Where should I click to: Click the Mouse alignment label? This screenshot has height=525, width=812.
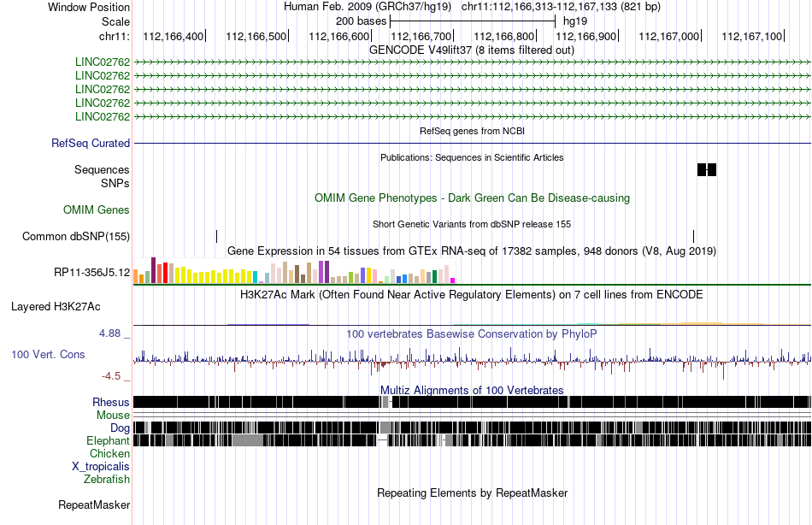(113, 416)
